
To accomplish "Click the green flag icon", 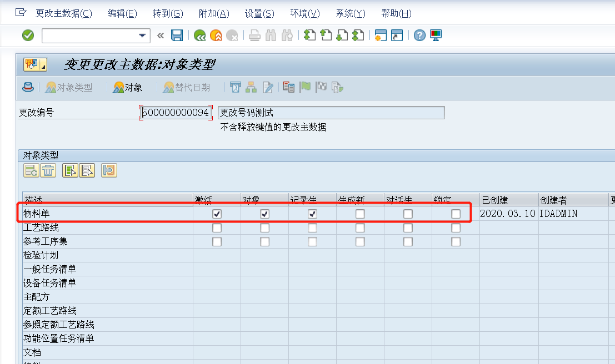I will click(x=305, y=87).
